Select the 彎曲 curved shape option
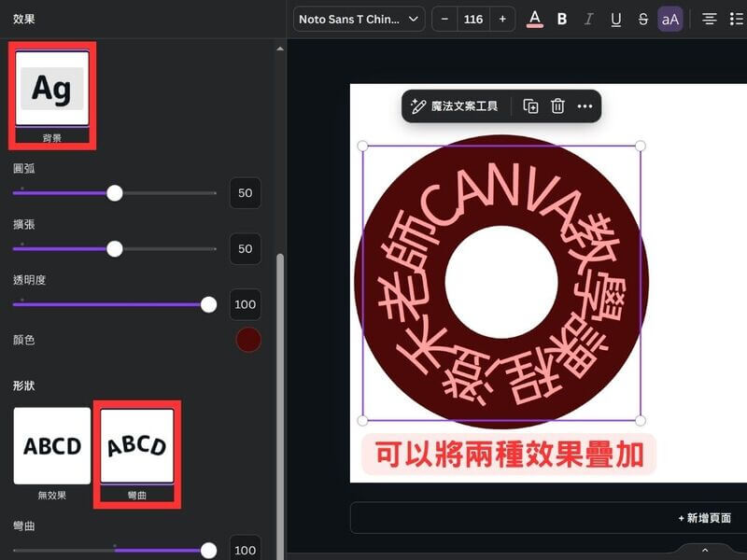The width and height of the screenshot is (747, 560). pyautogui.click(x=137, y=446)
